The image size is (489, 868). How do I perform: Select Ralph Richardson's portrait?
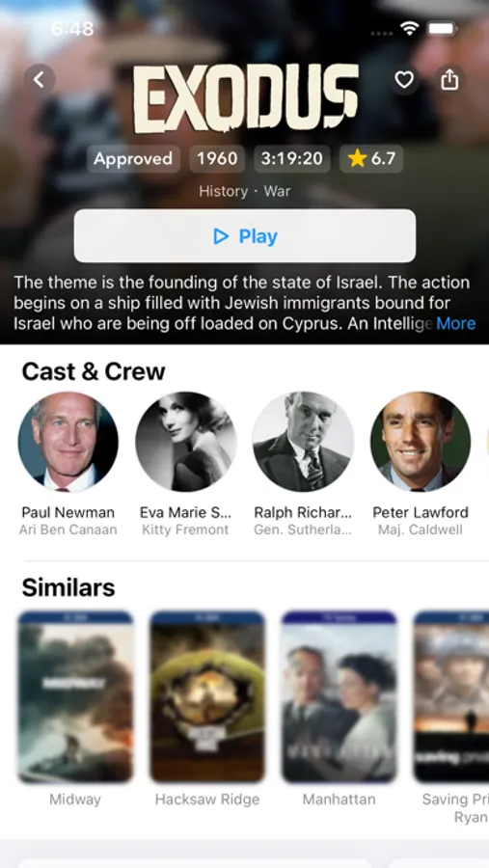(303, 442)
